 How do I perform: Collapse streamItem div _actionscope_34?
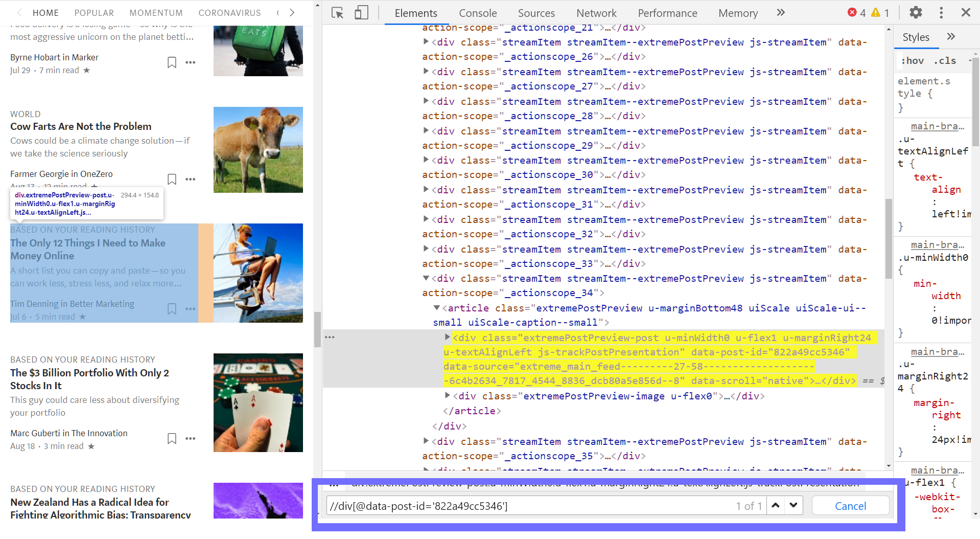tap(426, 278)
